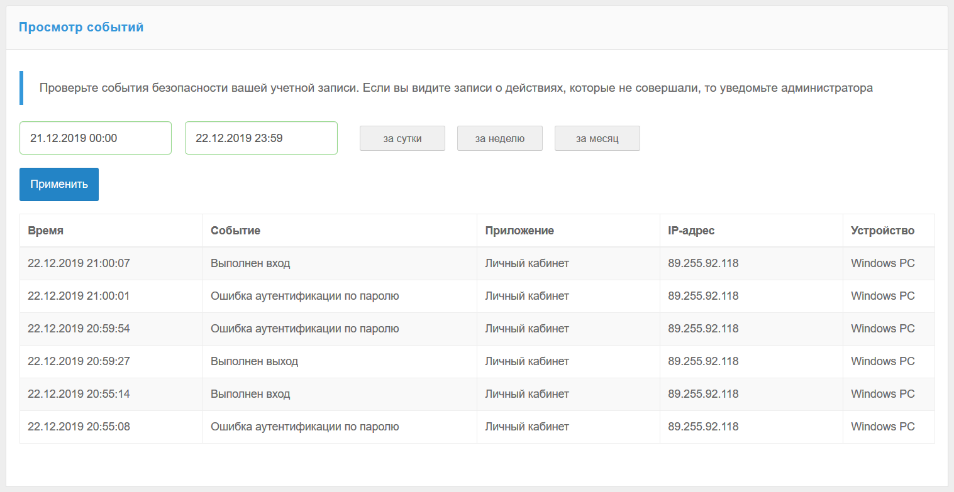Select the timestamp 22.12.2019 21:00:07

pos(79,263)
